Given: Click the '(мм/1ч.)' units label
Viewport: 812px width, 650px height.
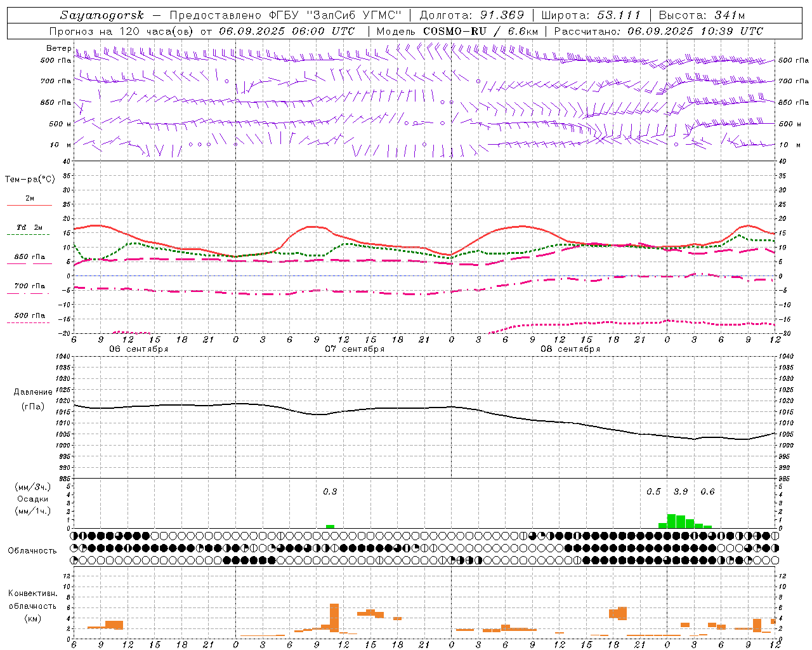Looking at the screenshot, I should [x=32, y=511].
